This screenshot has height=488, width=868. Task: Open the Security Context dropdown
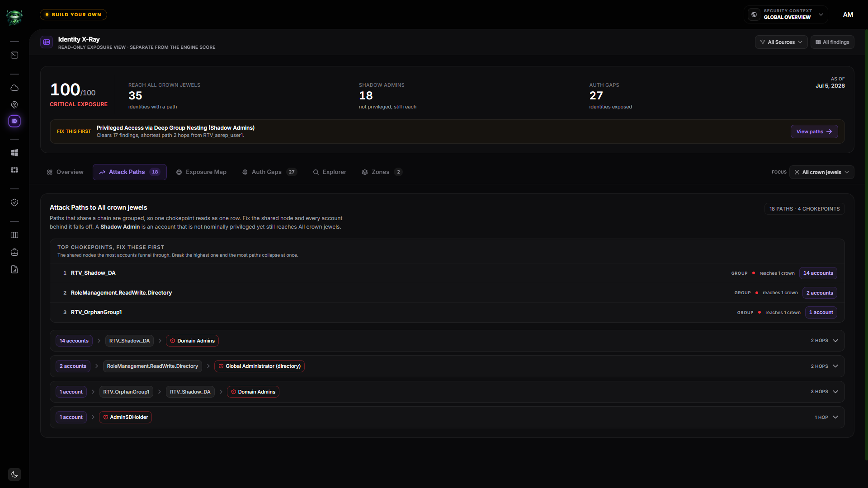click(786, 14)
